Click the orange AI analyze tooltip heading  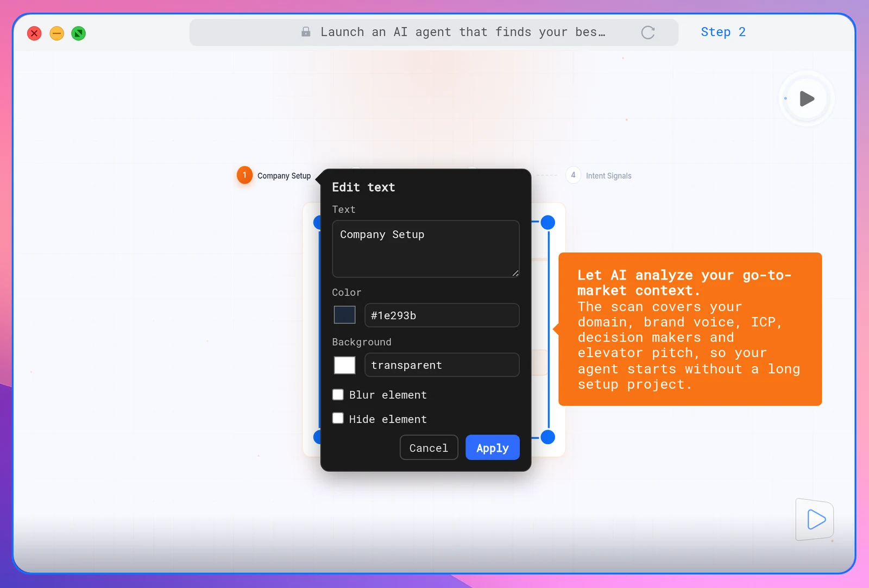tap(684, 283)
